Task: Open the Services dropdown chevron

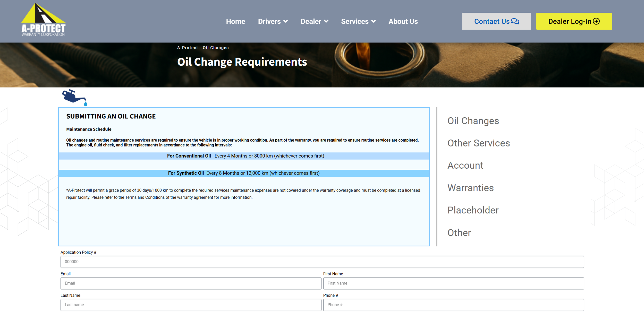Action: (374, 21)
